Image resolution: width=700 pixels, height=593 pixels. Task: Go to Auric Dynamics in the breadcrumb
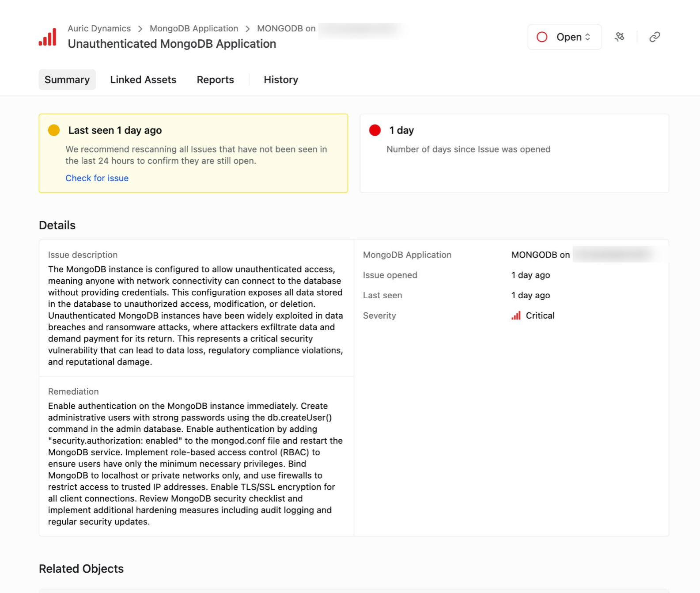pyautogui.click(x=99, y=28)
